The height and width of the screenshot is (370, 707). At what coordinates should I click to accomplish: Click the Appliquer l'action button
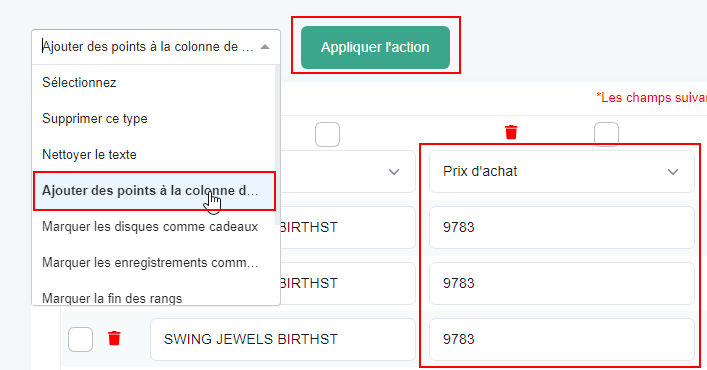(375, 47)
